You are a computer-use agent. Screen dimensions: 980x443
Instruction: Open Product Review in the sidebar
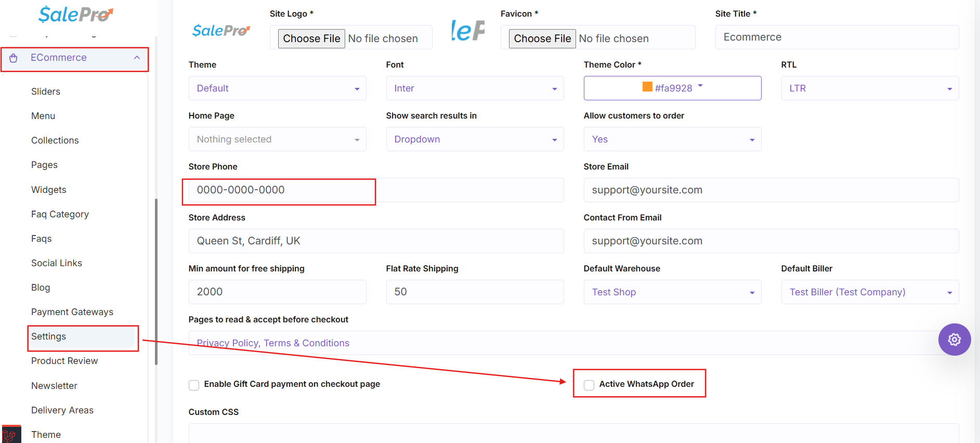click(64, 361)
